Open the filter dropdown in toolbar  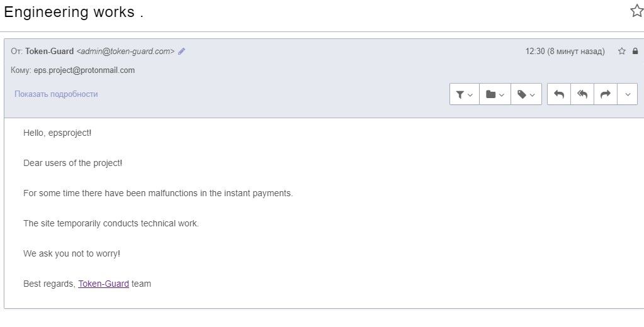click(465, 94)
